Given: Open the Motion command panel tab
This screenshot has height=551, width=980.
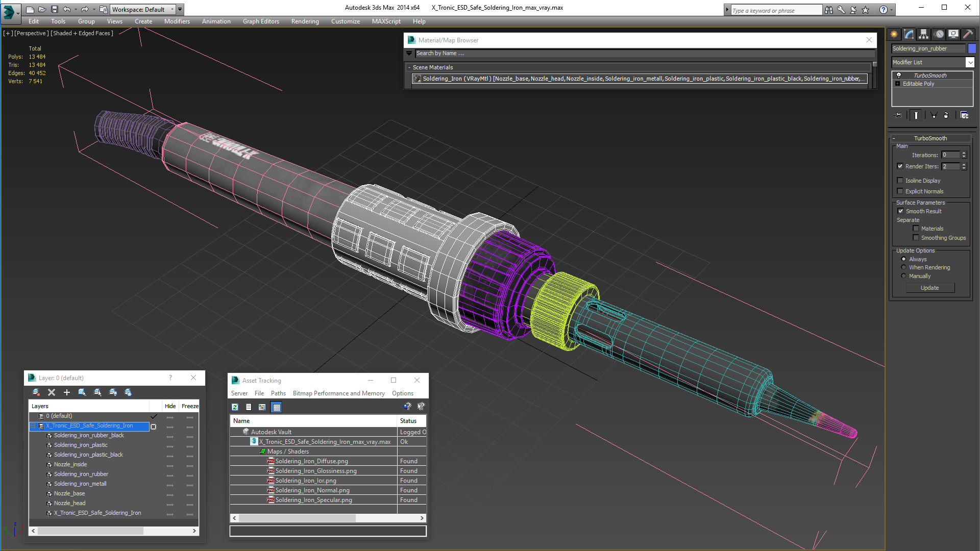Looking at the screenshot, I should [x=939, y=34].
